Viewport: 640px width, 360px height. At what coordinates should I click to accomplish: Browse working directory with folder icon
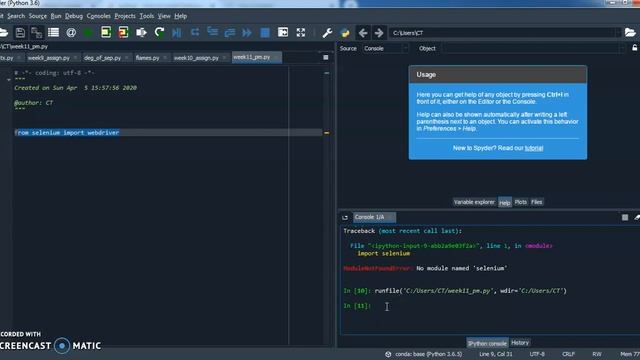(630, 32)
